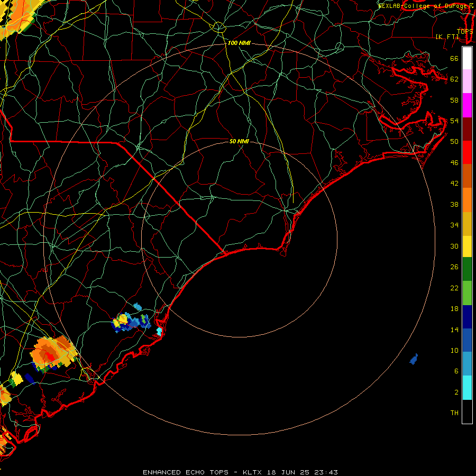The image size is (476, 476).
Task: Click the '22' scale label
Action: coord(454,288)
